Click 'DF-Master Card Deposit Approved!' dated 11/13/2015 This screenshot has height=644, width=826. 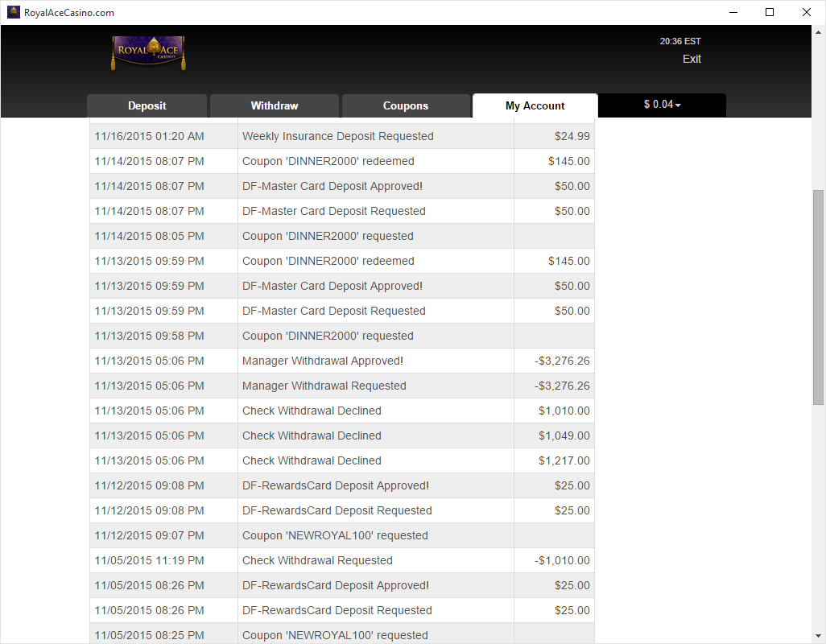(x=332, y=286)
